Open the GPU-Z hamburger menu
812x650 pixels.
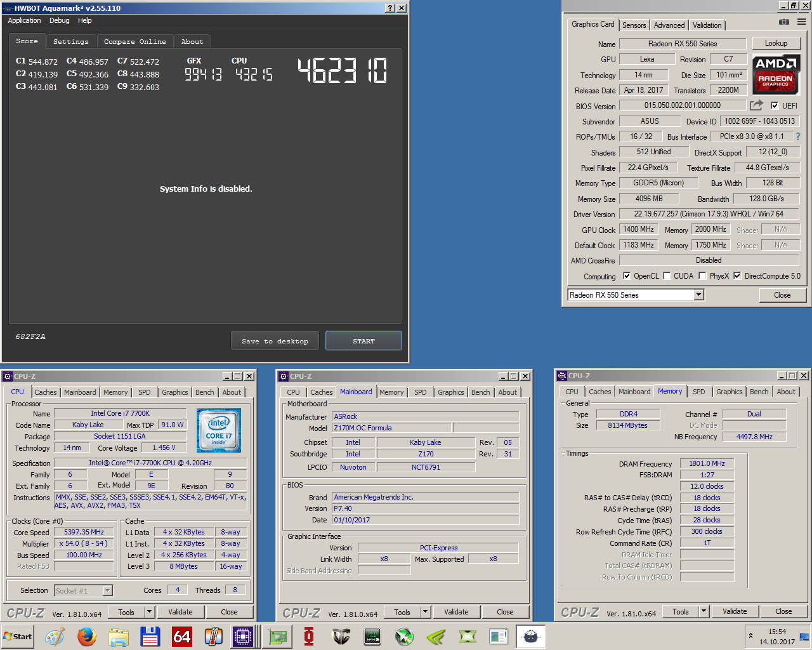801,22
